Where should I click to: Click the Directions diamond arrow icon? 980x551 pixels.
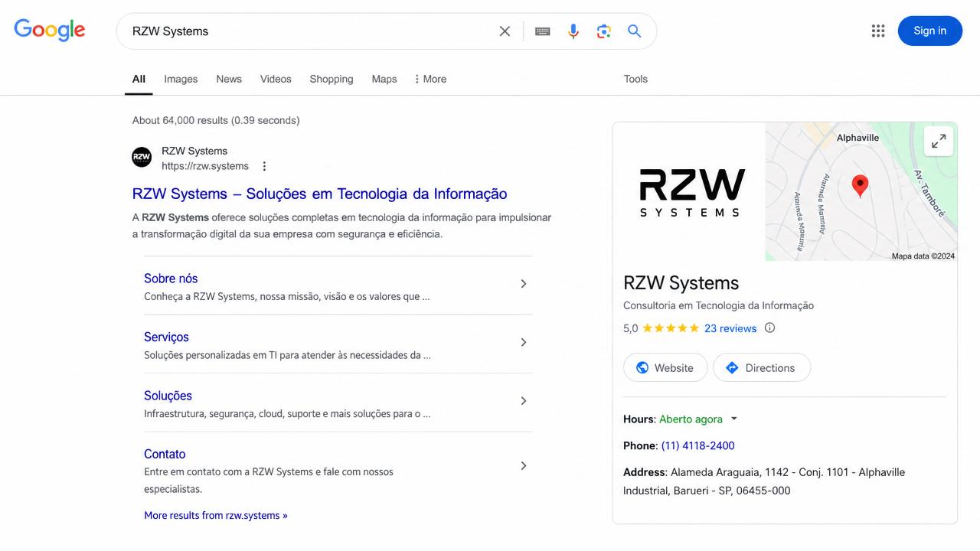pos(732,368)
